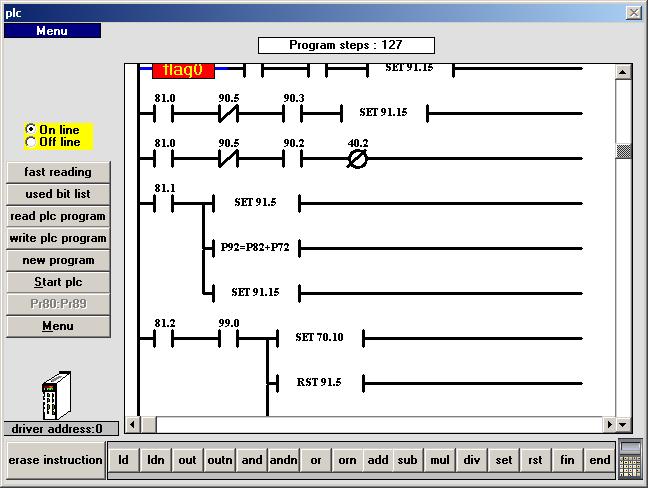Click the horizontal scrollbar left arrow
Screen dimensions: 648x488
click(x=132, y=424)
